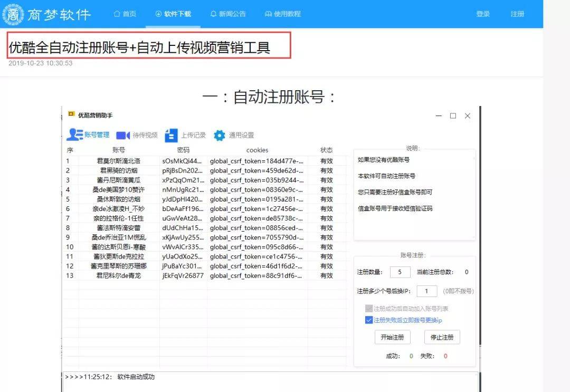
Task: Select account row 君莫尔斯滴北洛
Action: pyautogui.click(x=204, y=161)
